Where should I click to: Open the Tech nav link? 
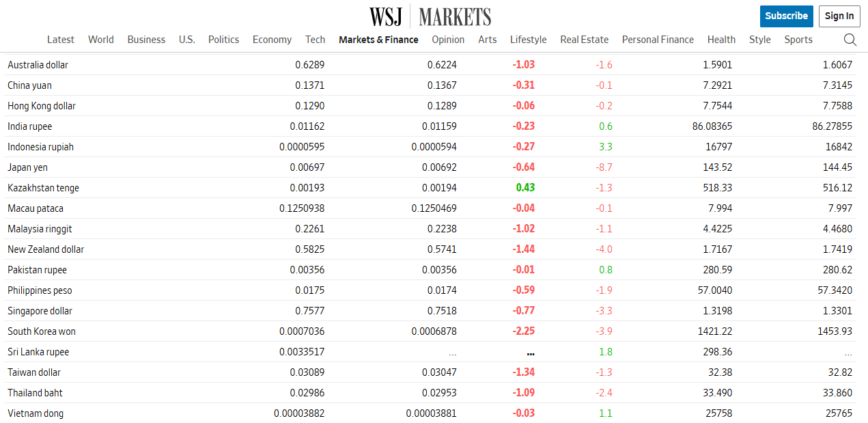click(315, 40)
